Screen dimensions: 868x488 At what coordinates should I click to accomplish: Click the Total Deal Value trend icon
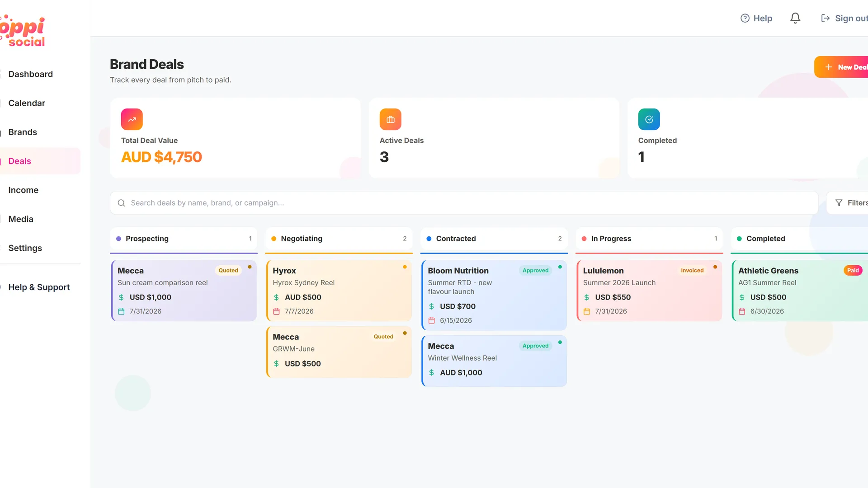tap(132, 119)
